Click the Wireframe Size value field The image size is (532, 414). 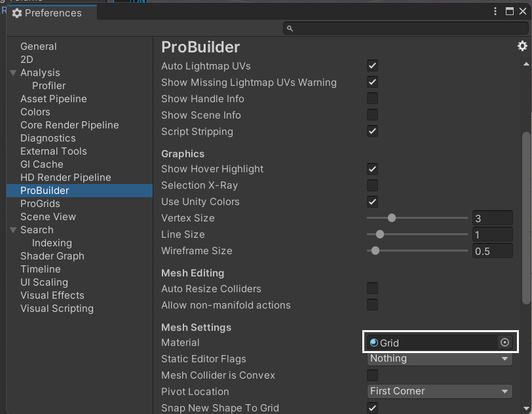click(x=492, y=251)
